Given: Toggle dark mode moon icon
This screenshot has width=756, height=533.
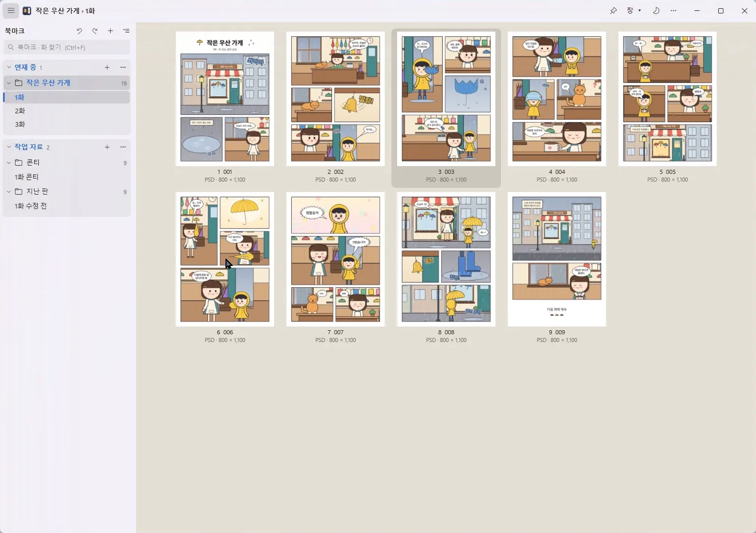Looking at the screenshot, I should [656, 10].
